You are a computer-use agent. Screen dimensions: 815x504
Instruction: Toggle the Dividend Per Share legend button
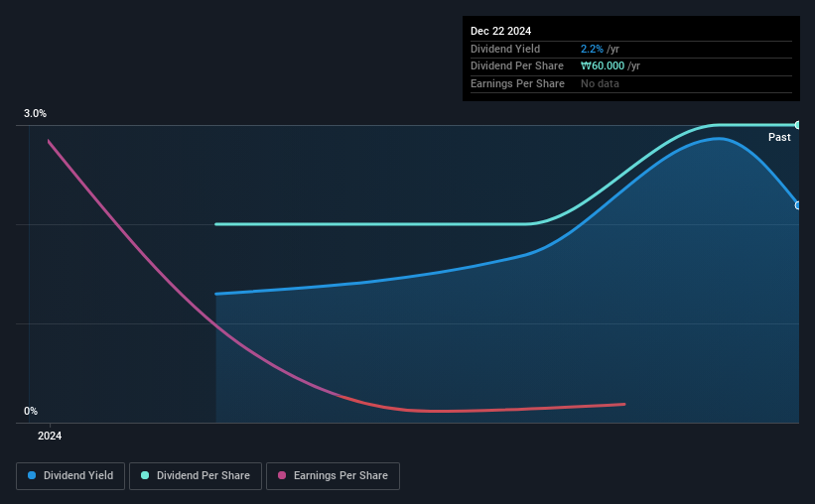[196, 476]
